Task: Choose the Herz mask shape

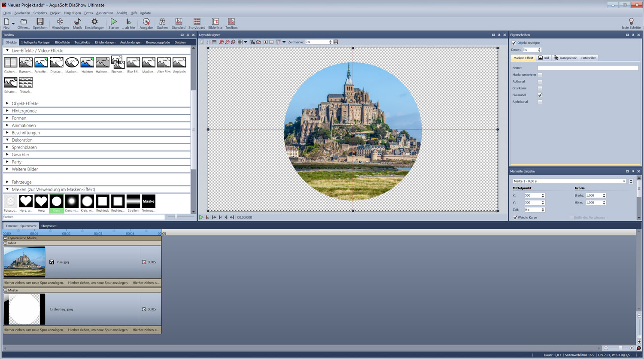Action: pyautogui.click(x=41, y=201)
